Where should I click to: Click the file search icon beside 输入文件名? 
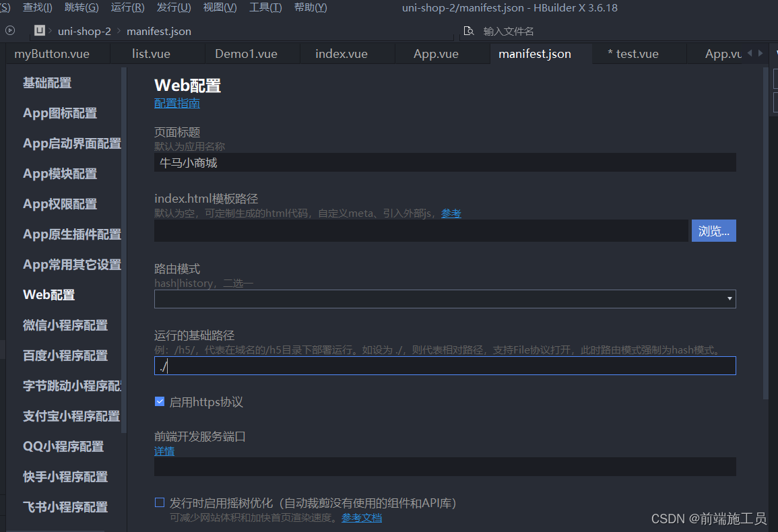469,31
